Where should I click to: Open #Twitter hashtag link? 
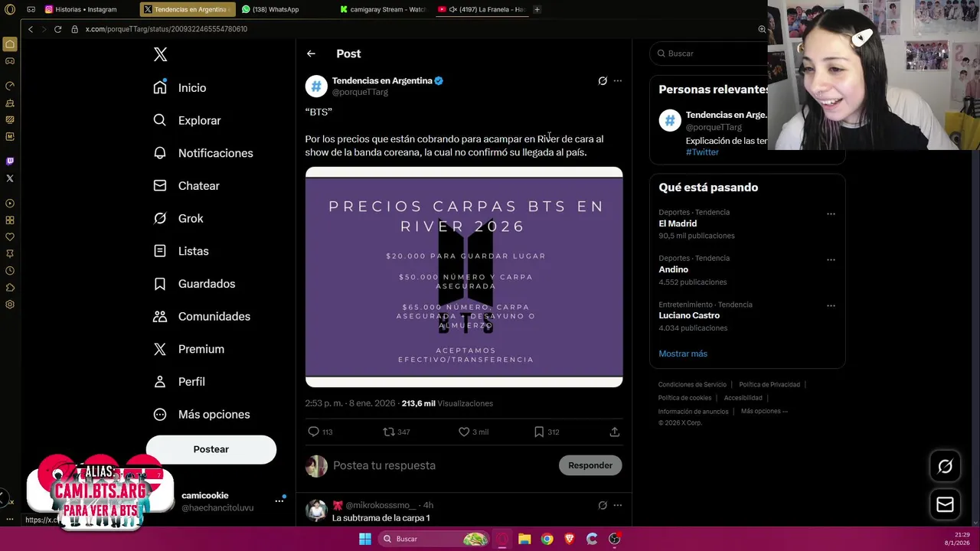702,152
